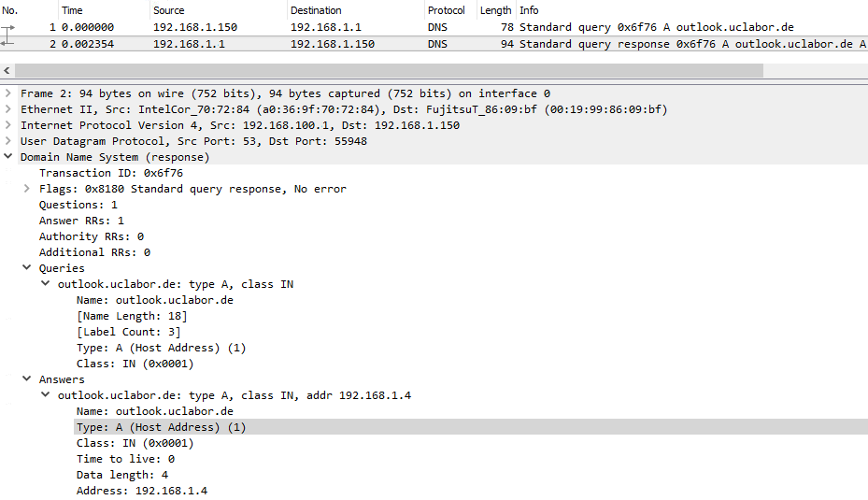Click the Protocol column header
868x500 pixels.
click(x=450, y=10)
